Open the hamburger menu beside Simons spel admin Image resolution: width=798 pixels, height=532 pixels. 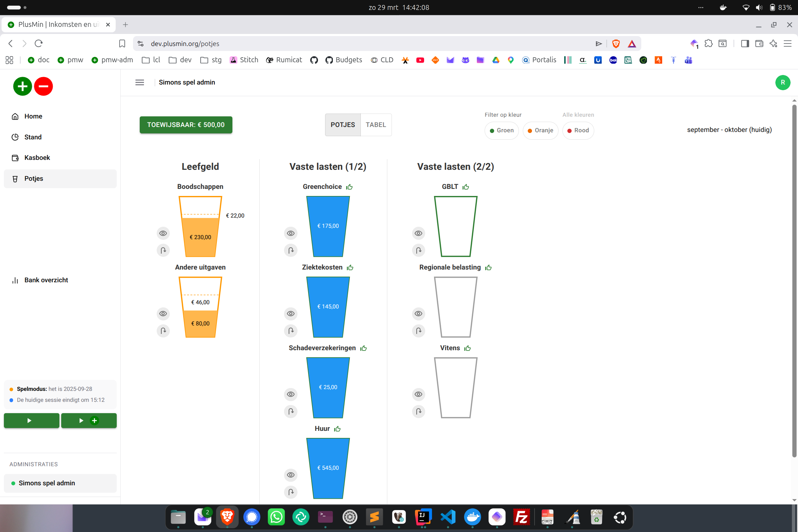pos(140,82)
